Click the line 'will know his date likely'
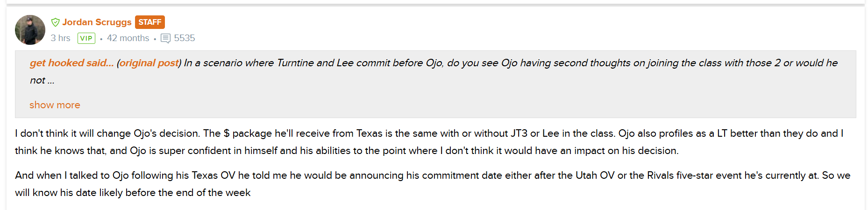 (133, 193)
